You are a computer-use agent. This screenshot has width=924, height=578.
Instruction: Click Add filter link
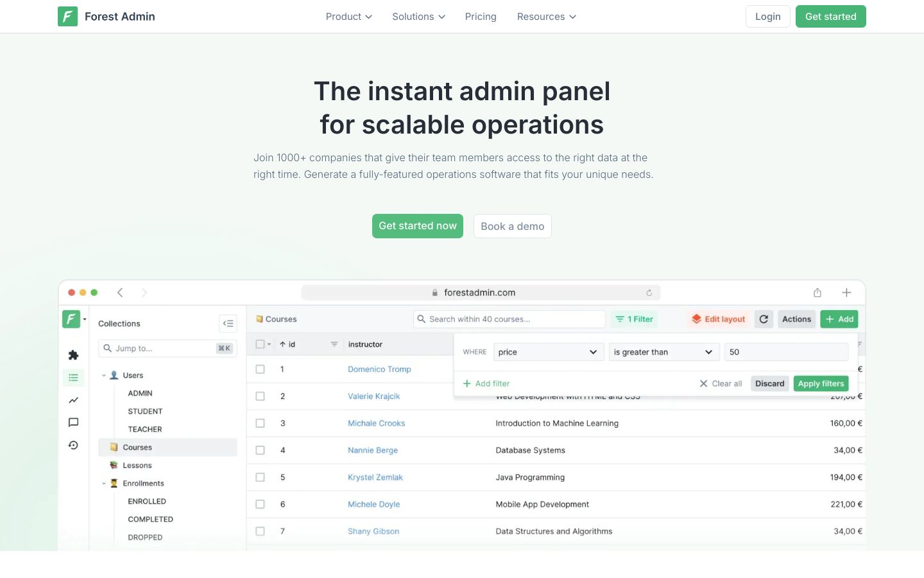tap(486, 383)
